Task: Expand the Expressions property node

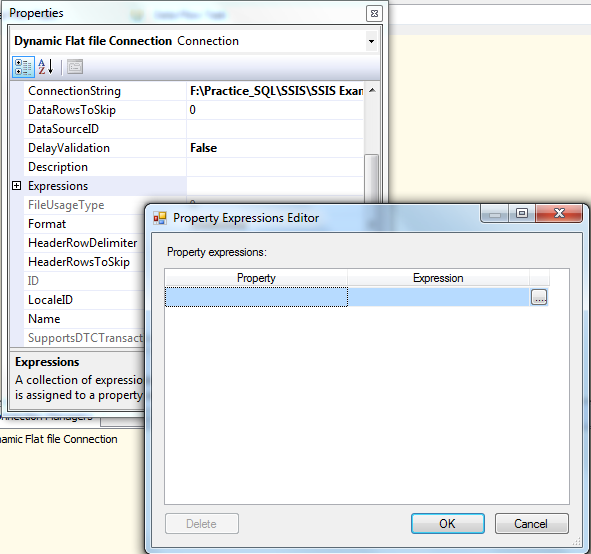Action: pos(17,186)
